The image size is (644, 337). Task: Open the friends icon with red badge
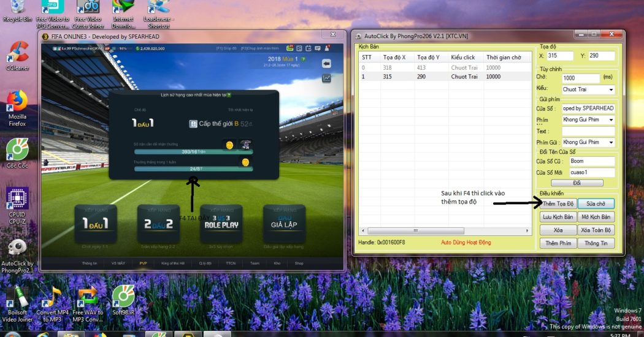(x=328, y=48)
